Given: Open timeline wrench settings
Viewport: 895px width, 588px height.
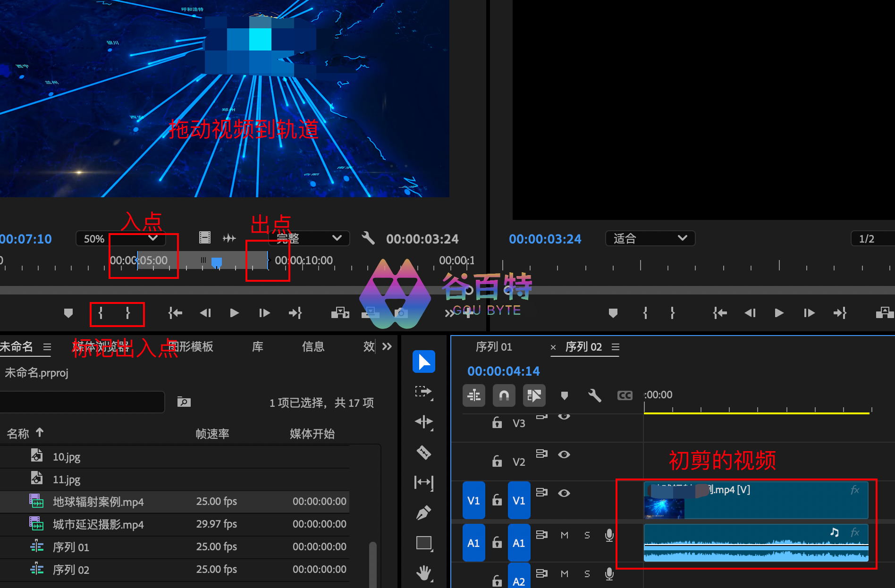Looking at the screenshot, I should (594, 395).
